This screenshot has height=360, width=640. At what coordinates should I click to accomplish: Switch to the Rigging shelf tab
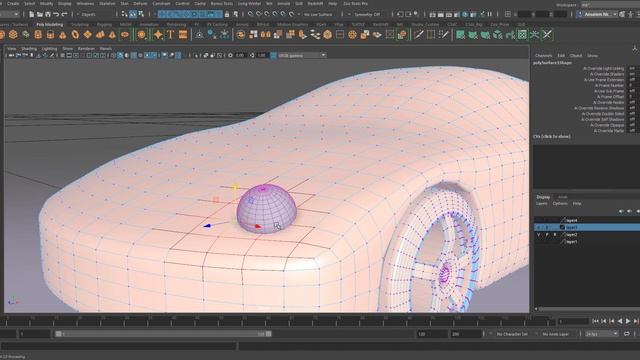[104, 24]
